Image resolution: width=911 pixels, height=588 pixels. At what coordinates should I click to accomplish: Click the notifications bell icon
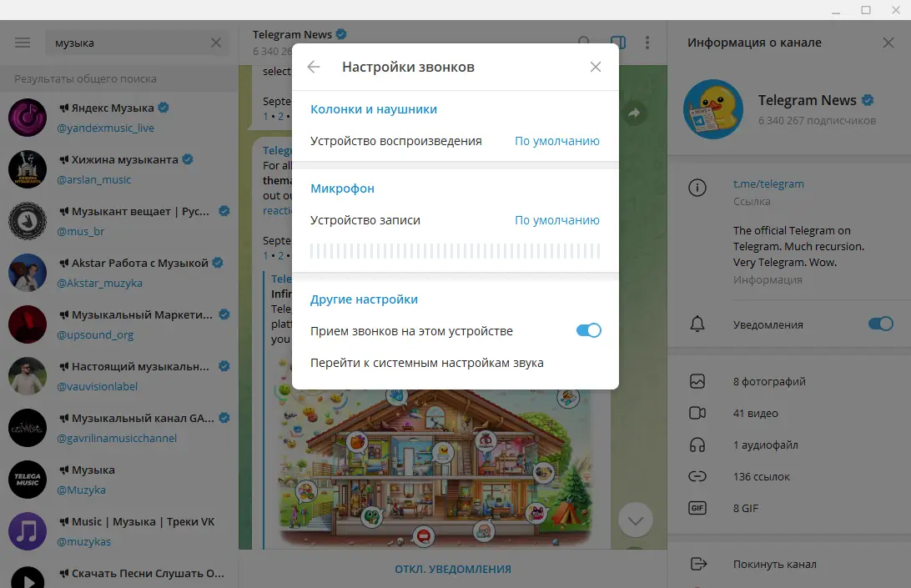point(697,324)
